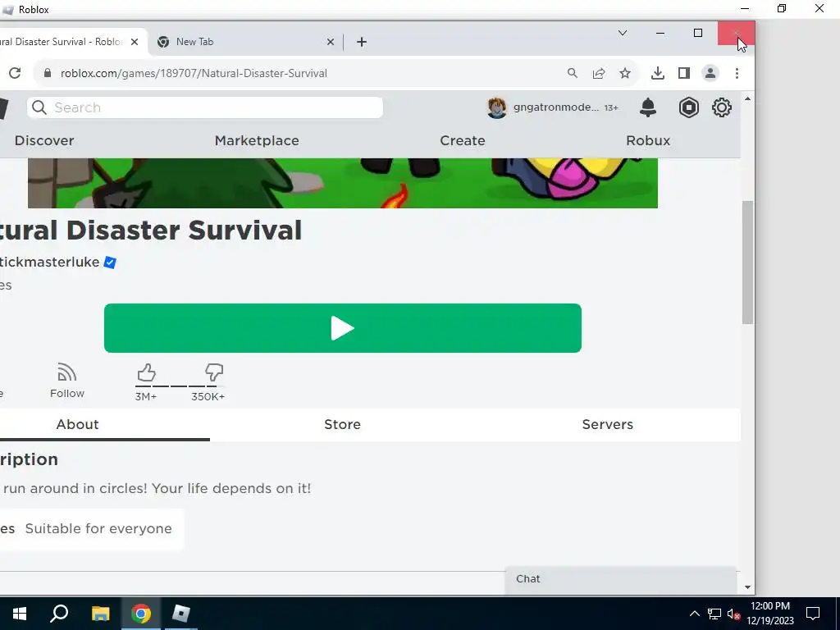Open Roblox settings gear
Viewport: 840px width, 630px height.
click(722, 107)
